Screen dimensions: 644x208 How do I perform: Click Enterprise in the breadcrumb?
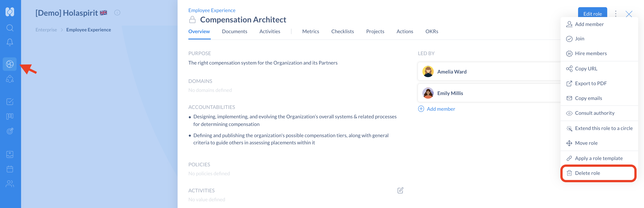click(46, 30)
